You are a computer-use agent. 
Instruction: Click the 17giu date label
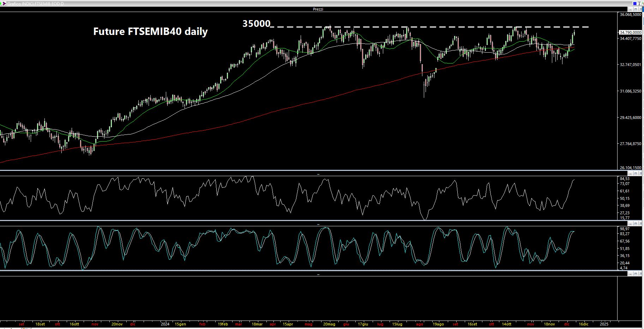tap(363, 324)
